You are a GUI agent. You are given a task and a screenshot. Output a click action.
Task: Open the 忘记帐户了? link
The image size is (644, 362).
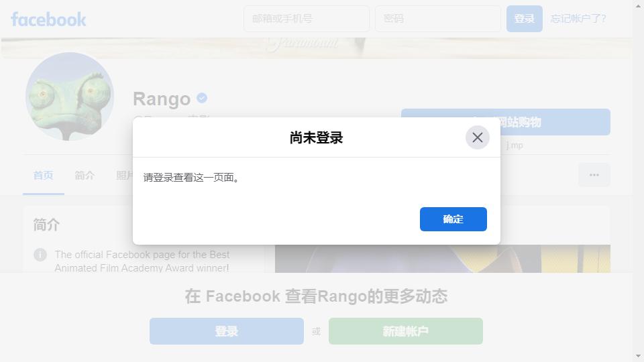click(578, 19)
